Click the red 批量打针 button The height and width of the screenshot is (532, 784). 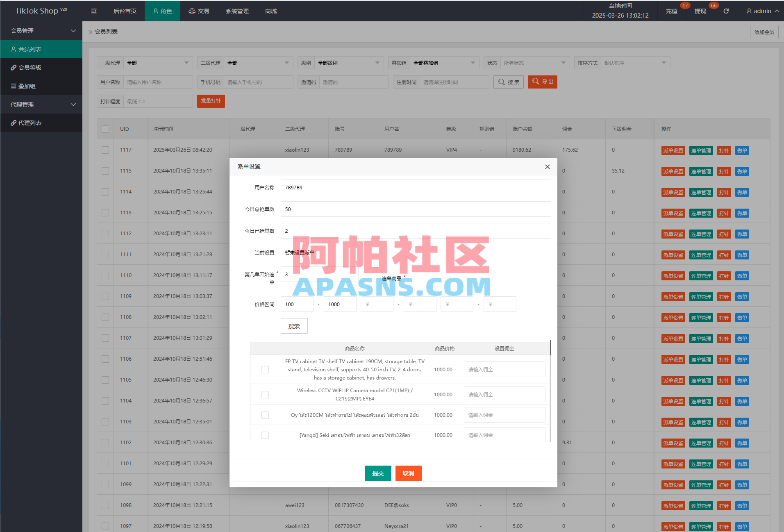click(211, 101)
